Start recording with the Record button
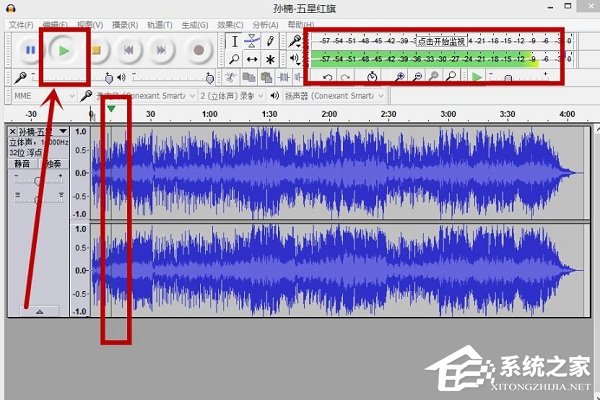 click(198, 50)
